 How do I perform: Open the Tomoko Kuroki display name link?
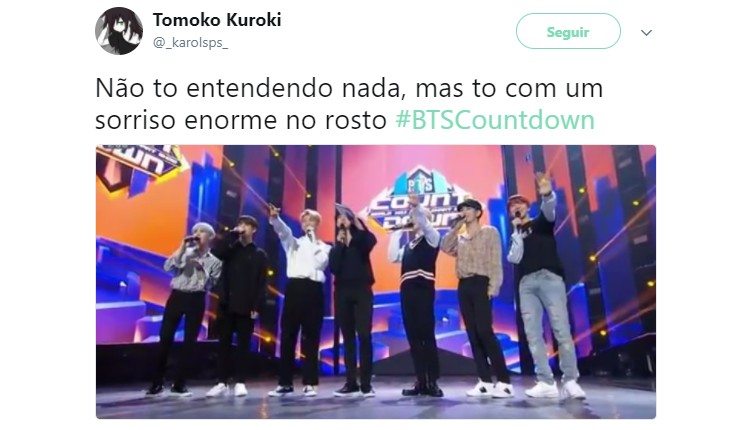217,20
